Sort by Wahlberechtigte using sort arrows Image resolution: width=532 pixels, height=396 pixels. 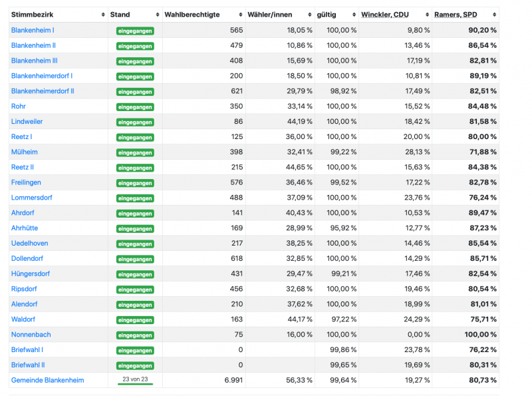(x=241, y=15)
